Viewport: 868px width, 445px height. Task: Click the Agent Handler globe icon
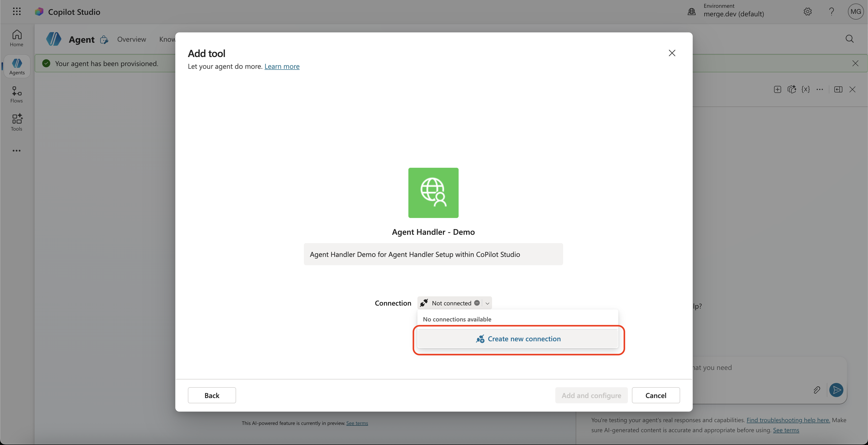coord(433,193)
